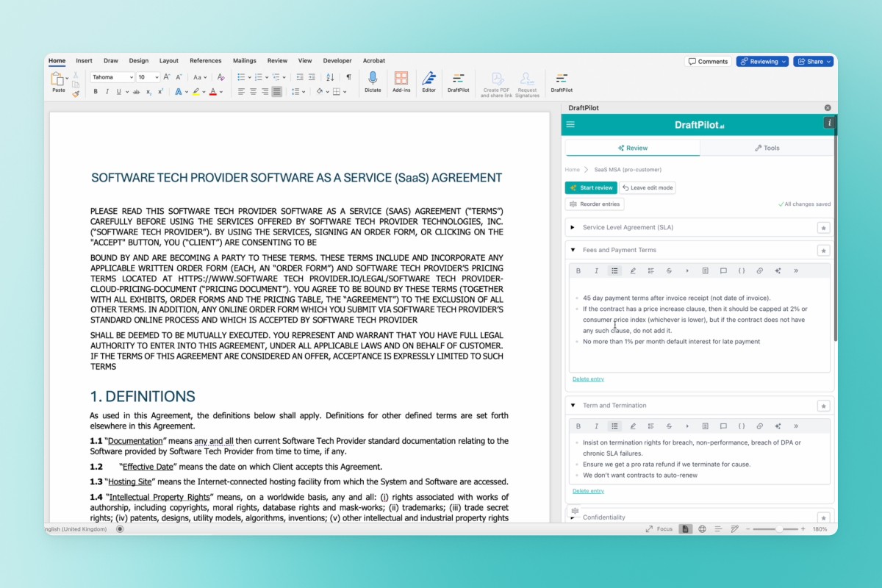The image size is (882, 588).
Task: Open the Change Case Aa dropdown
Action: (x=201, y=77)
